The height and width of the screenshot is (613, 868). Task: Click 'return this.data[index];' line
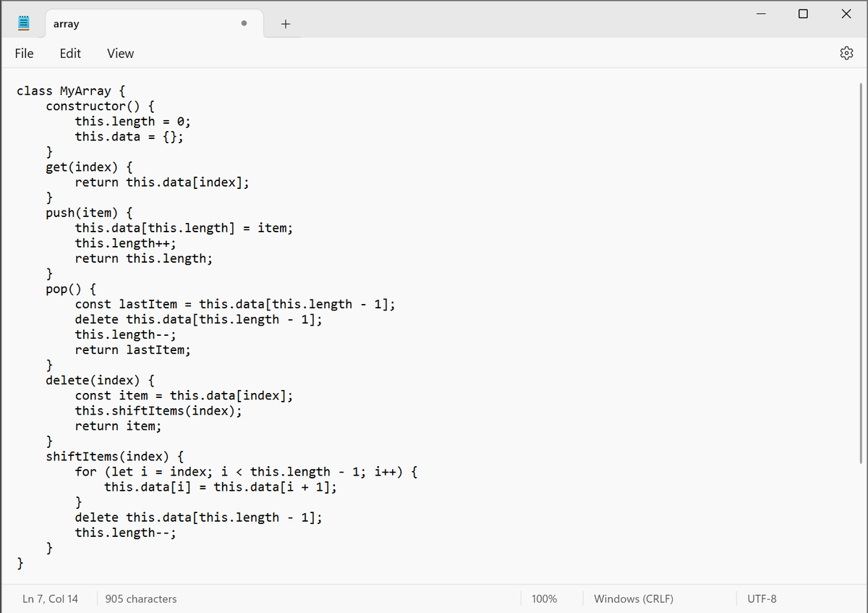click(163, 182)
